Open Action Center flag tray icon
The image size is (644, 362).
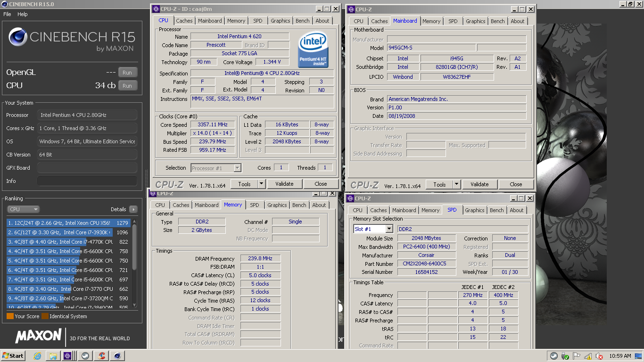[x=577, y=356]
